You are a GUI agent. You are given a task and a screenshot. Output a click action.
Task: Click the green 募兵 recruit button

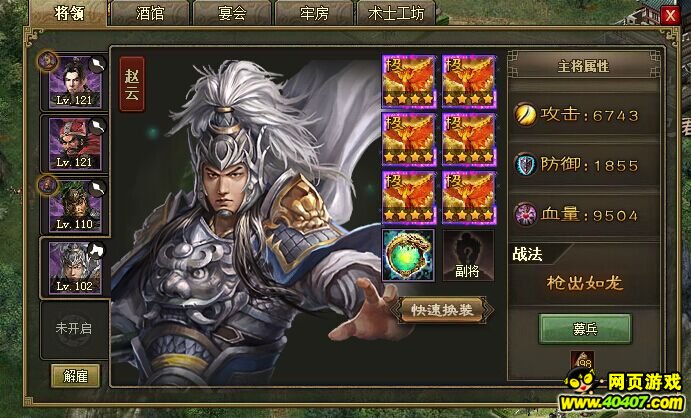point(585,329)
